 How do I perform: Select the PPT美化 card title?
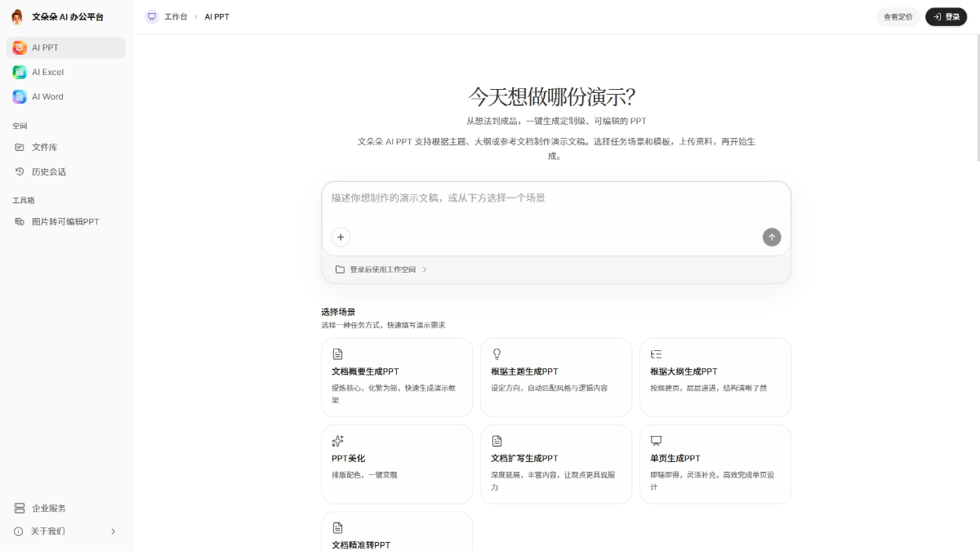[x=348, y=459]
